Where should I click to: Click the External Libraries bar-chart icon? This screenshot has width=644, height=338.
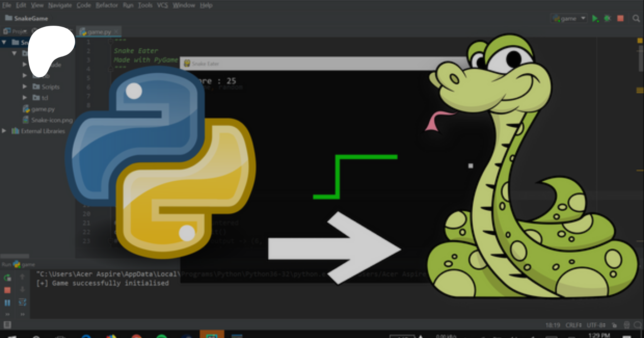15,131
